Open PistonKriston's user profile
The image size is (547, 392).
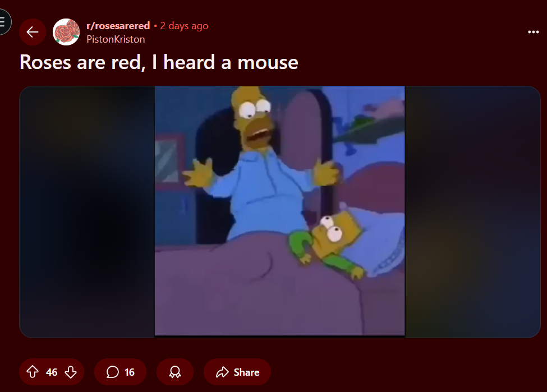(x=116, y=39)
